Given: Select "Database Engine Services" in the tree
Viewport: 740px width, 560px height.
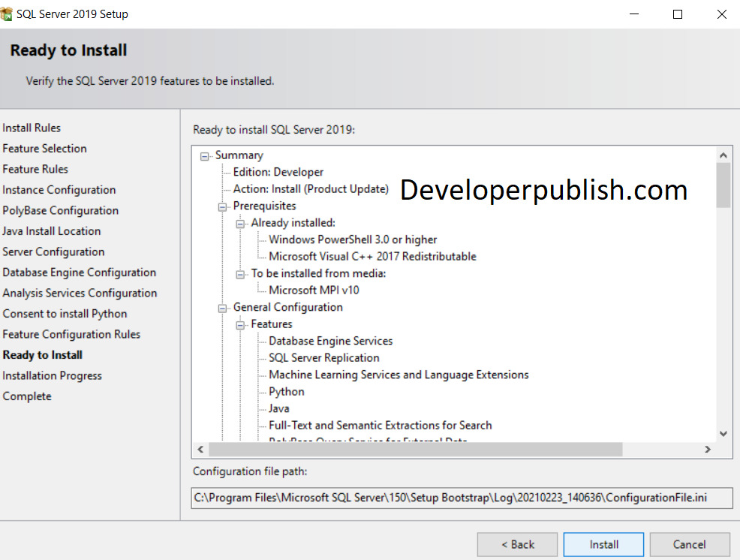Looking at the screenshot, I should [x=330, y=341].
